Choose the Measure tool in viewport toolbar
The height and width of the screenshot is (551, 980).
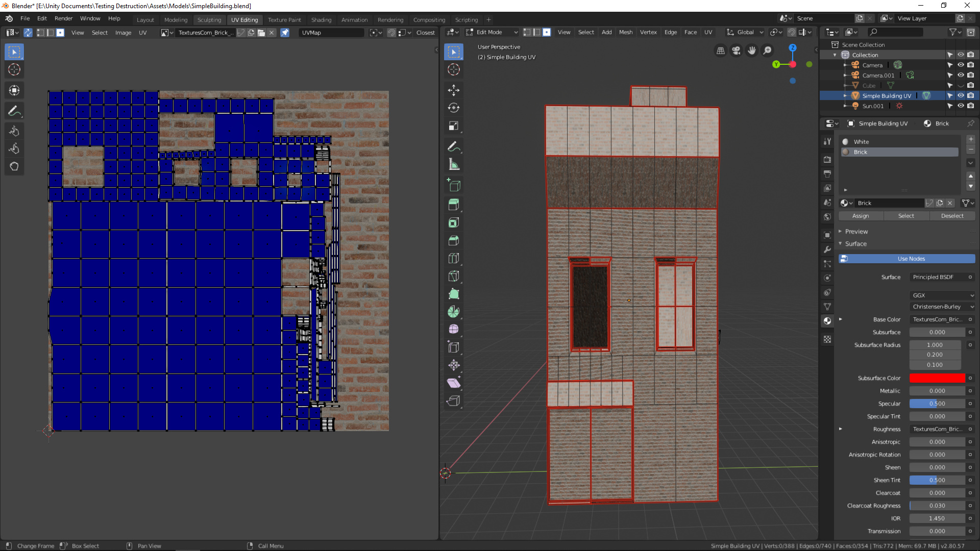pos(453,164)
